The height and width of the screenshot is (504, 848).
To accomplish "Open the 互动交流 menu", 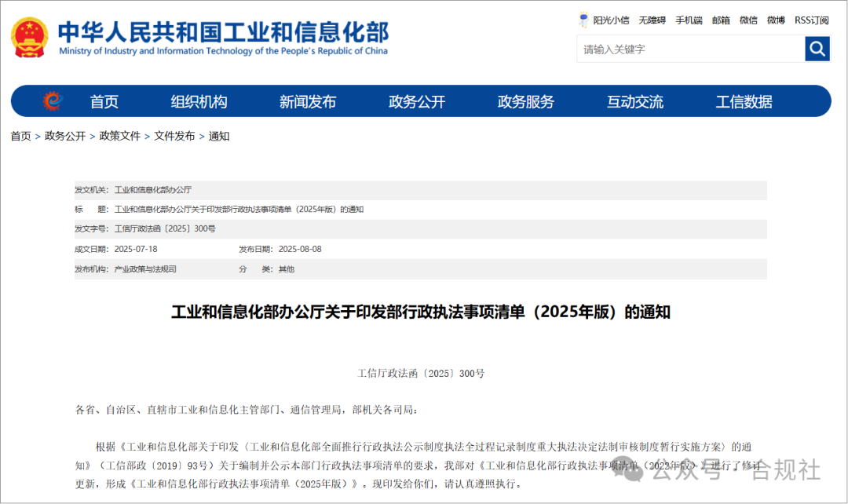I will point(637,100).
